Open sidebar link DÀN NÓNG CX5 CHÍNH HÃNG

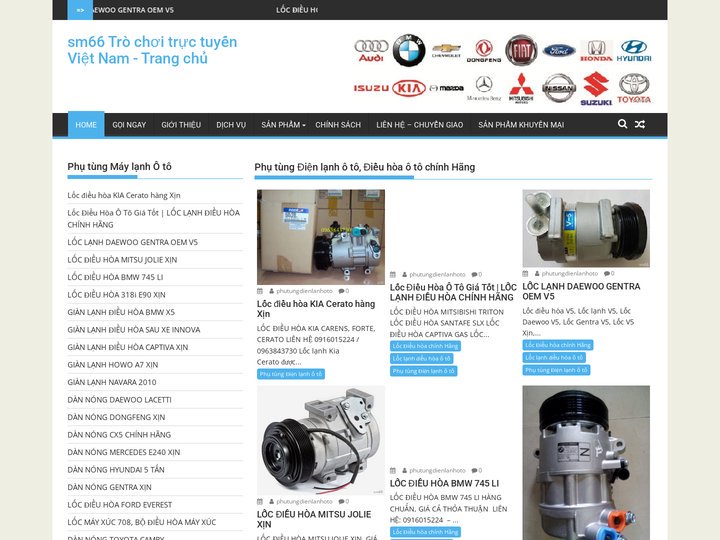[119, 434]
